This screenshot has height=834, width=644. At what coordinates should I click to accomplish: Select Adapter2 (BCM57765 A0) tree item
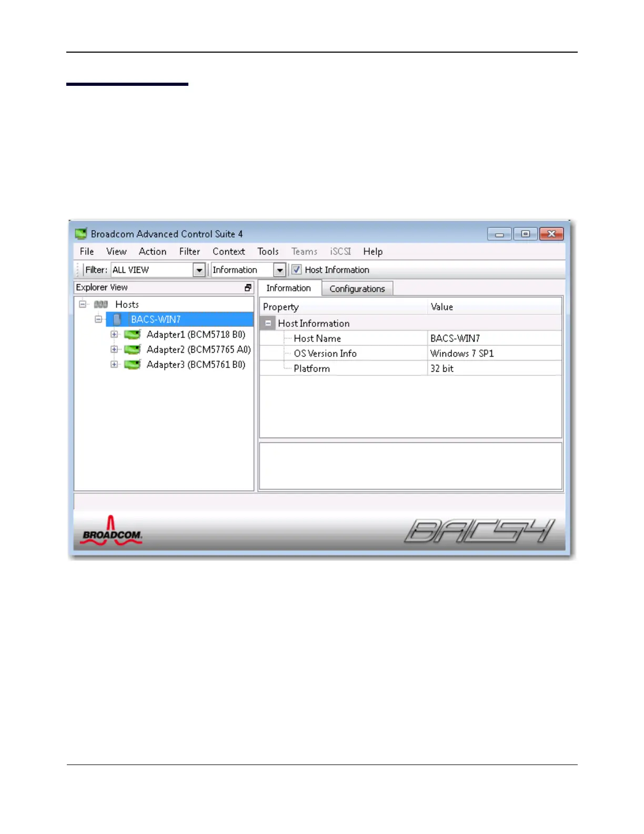pyautogui.click(x=199, y=350)
